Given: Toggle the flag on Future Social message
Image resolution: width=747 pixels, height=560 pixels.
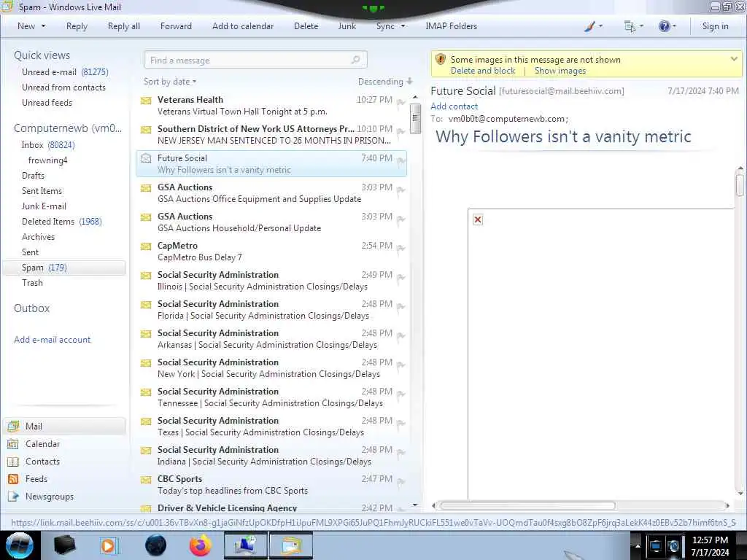Looking at the screenshot, I should pyautogui.click(x=400, y=161).
